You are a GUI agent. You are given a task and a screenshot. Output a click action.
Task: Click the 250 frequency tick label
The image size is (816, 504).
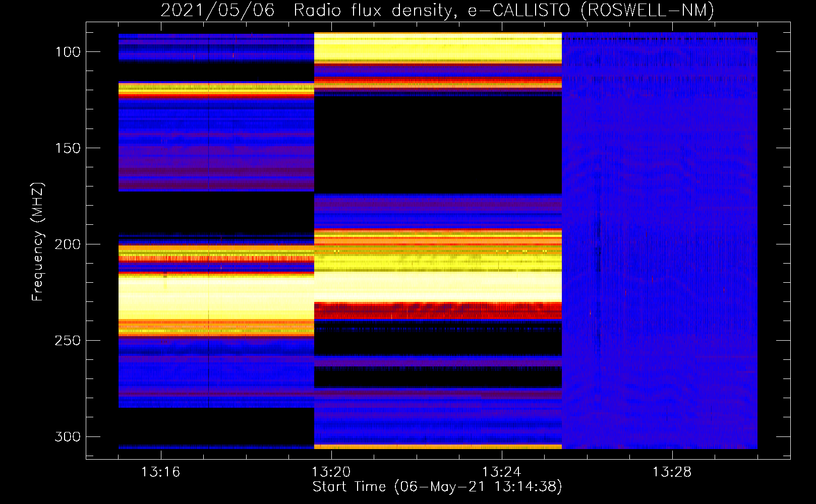[x=68, y=341]
